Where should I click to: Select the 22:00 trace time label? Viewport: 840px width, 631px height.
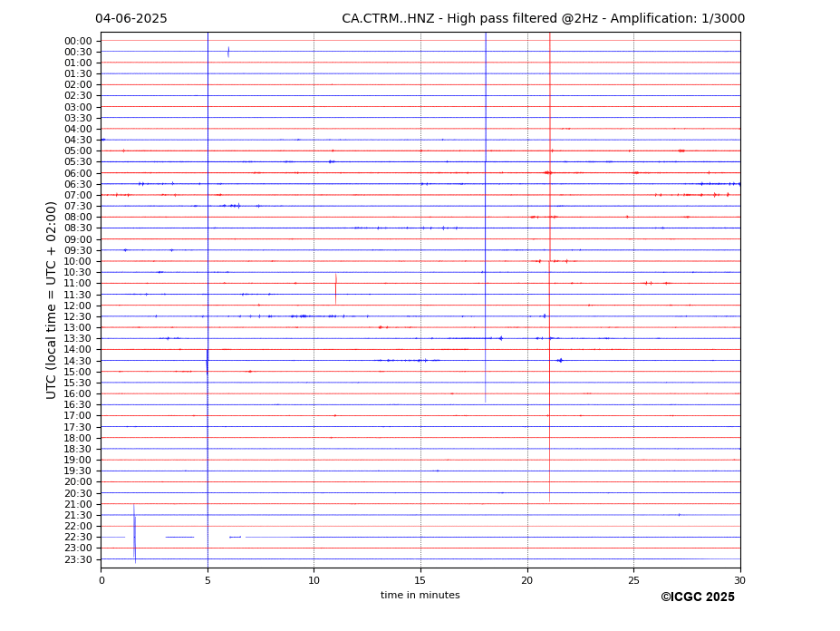coord(78,527)
